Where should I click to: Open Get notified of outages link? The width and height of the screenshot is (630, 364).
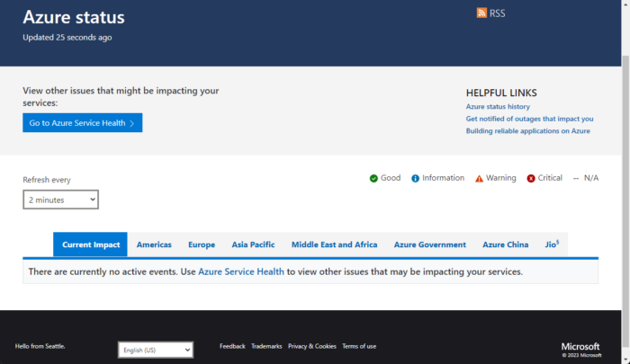529,119
